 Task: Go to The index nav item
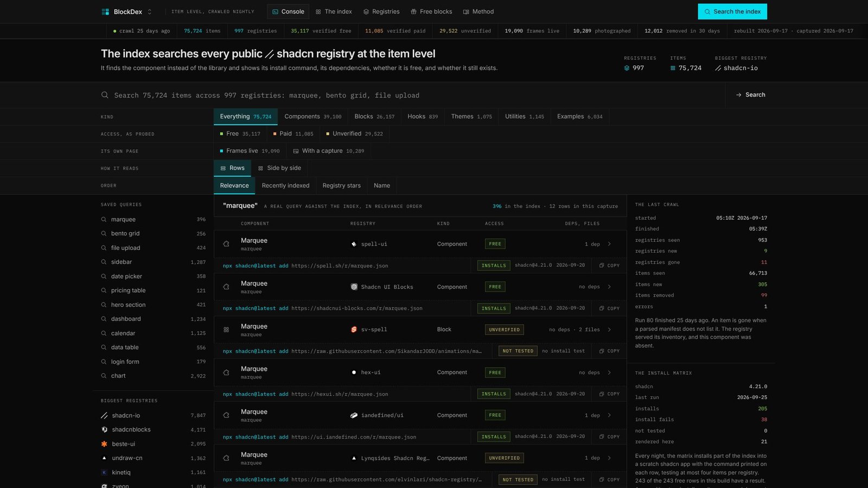(334, 11)
